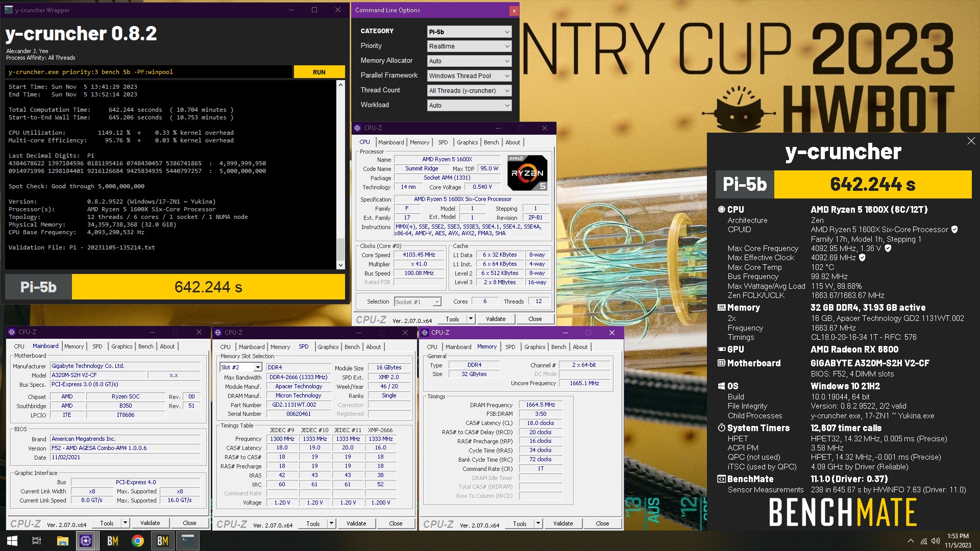Open Graphics tab in top CPU-Z window
This screenshot has width=980, height=551.
click(x=468, y=142)
